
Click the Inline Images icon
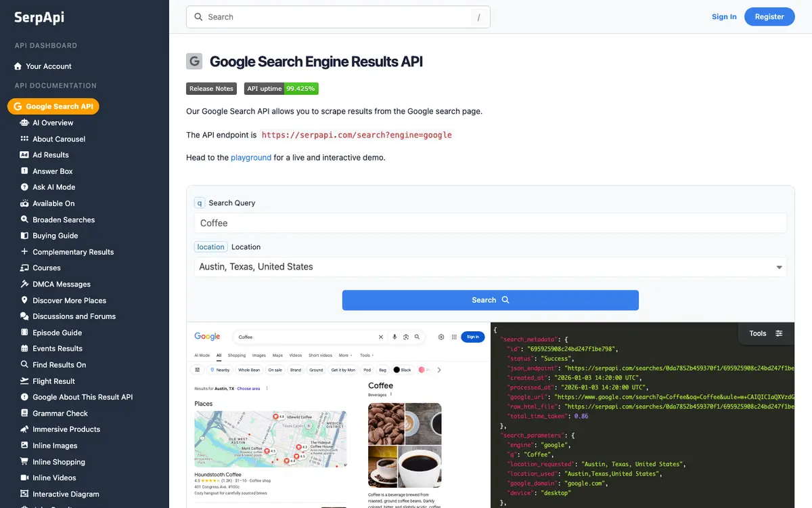[24, 446]
